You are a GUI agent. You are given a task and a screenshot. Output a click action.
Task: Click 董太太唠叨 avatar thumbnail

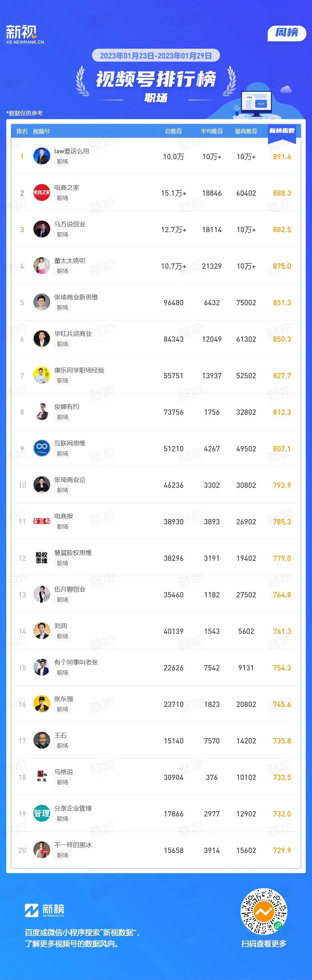point(42,266)
